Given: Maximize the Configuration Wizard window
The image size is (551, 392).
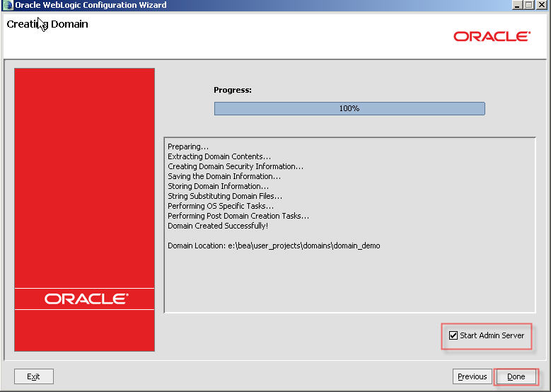Looking at the screenshot, I should [x=529, y=5].
